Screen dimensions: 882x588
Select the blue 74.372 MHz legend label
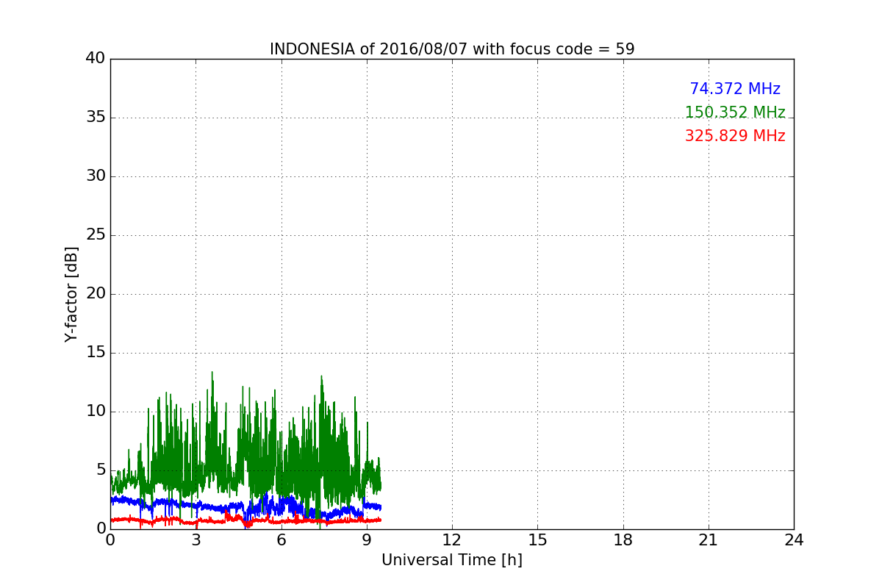(734, 89)
